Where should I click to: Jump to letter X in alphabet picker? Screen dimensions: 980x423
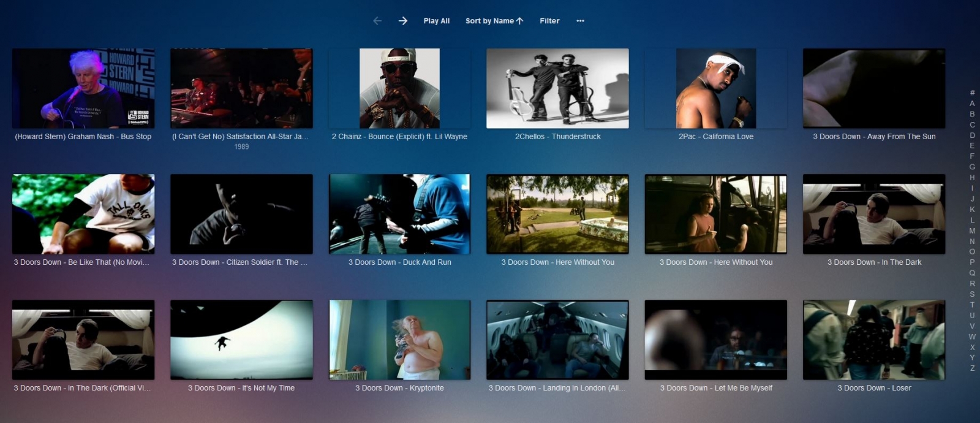click(972, 347)
